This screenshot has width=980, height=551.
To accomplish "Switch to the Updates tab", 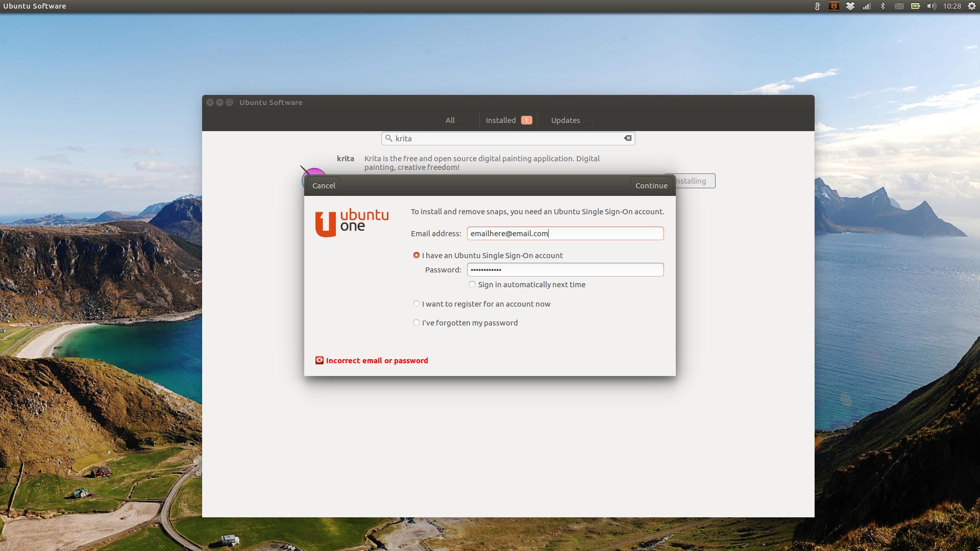I will [565, 120].
